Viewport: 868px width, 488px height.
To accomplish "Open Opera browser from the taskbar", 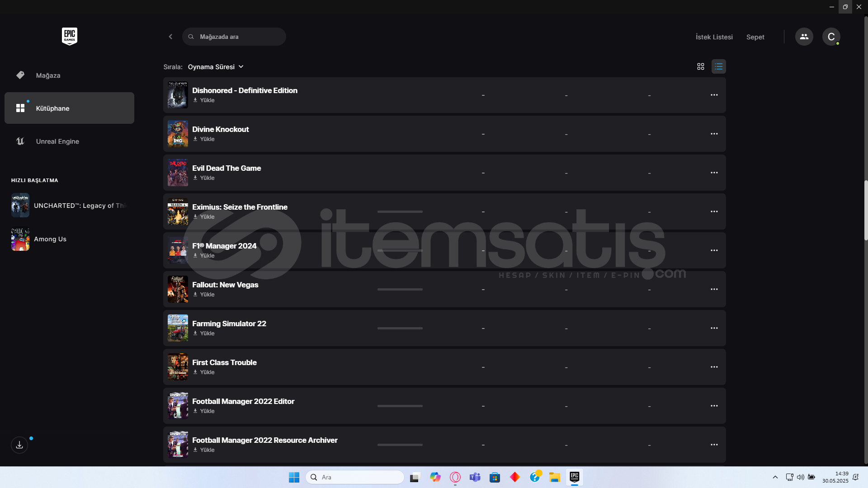I will coord(455,477).
